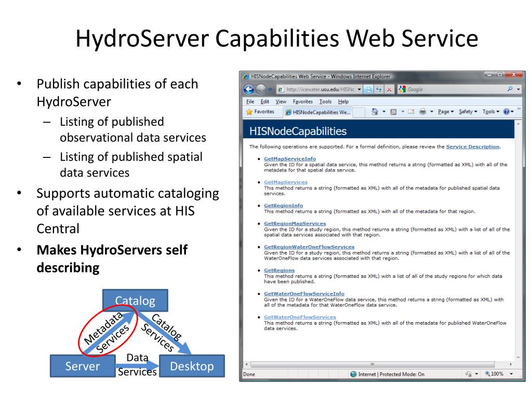The width and height of the screenshot is (532, 399).
Task: Open the Tools menu in menu bar
Action: pos(325,101)
